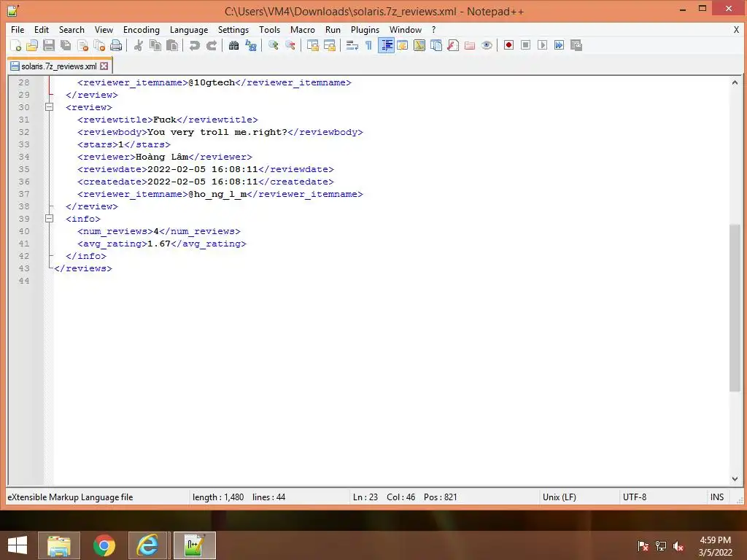
Task: Collapse the review block at line 30
Action: pos(49,107)
